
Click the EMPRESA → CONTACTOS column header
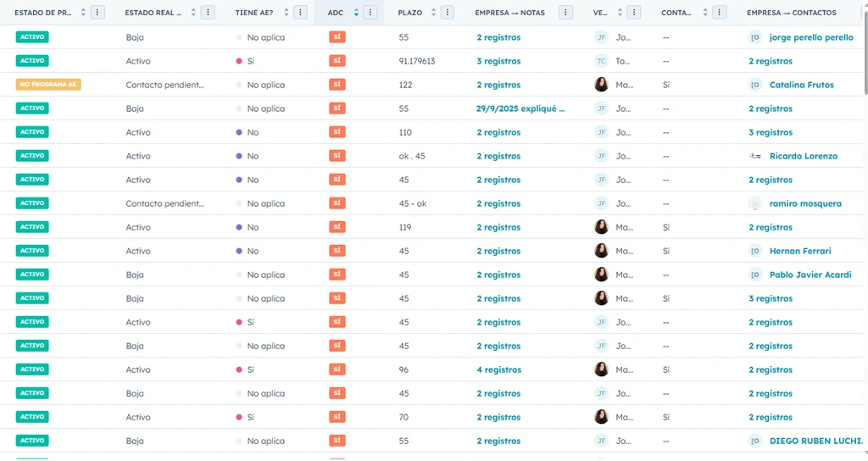click(x=791, y=13)
